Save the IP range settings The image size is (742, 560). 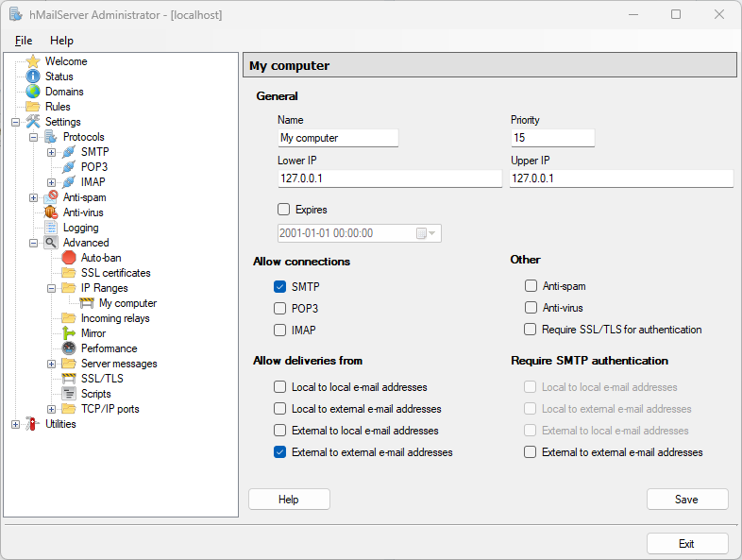pos(687,500)
